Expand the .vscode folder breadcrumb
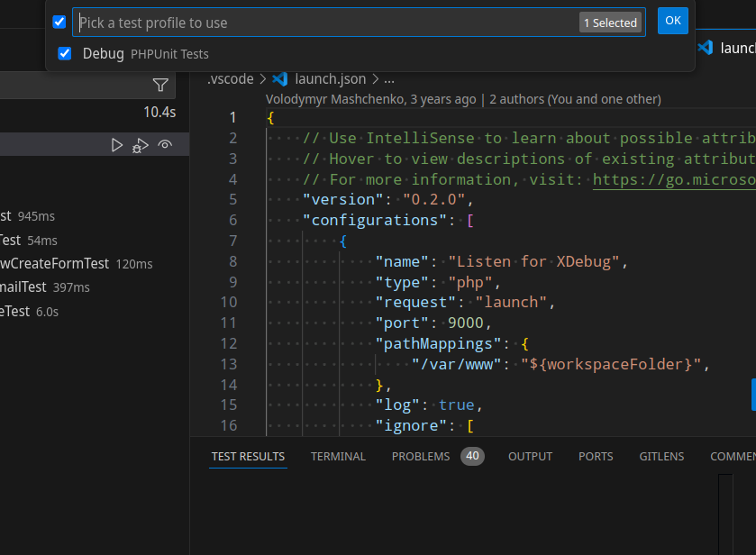 (x=230, y=78)
